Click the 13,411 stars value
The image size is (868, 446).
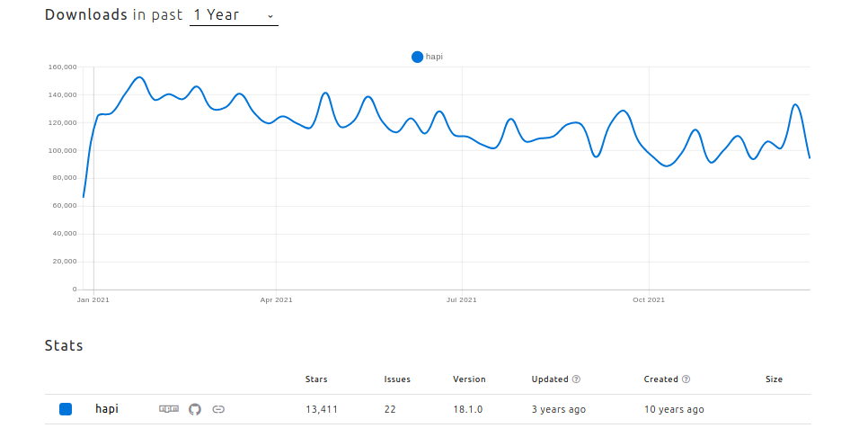(322, 409)
